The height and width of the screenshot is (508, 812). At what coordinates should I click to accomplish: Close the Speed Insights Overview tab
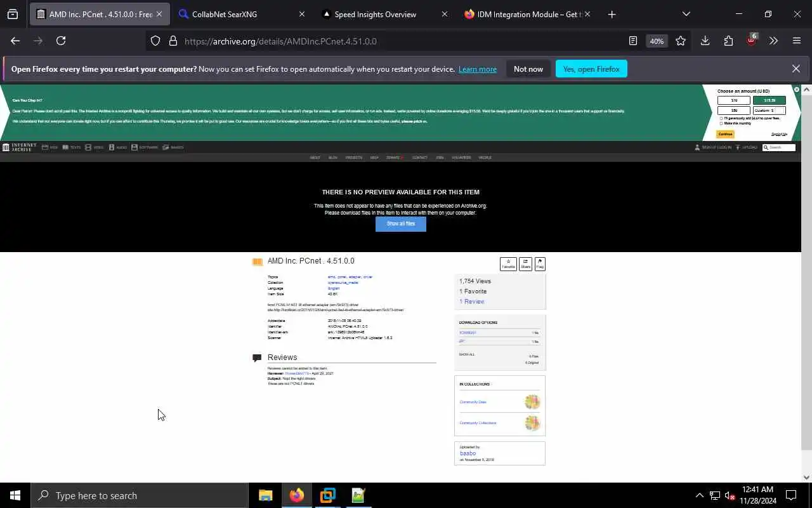444,14
